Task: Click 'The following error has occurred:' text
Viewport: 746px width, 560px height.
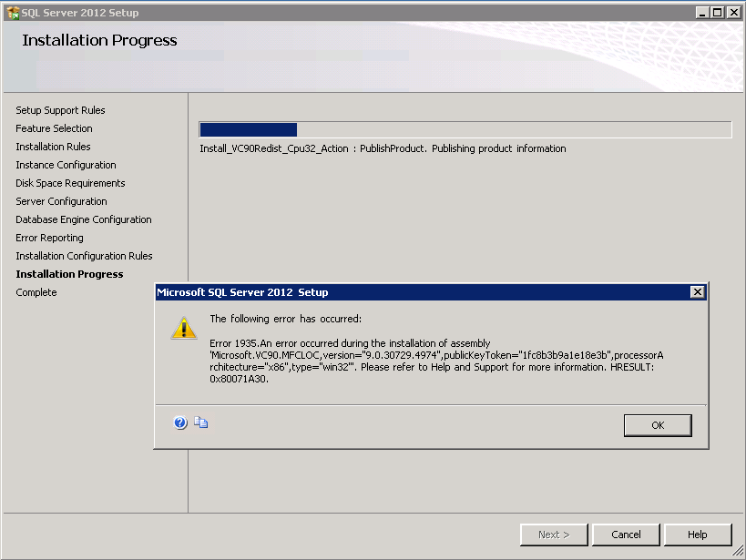Action: (285, 319)
